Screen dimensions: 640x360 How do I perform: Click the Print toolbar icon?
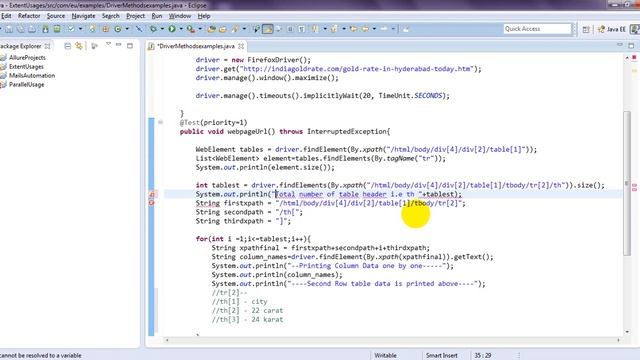point(32,29)
